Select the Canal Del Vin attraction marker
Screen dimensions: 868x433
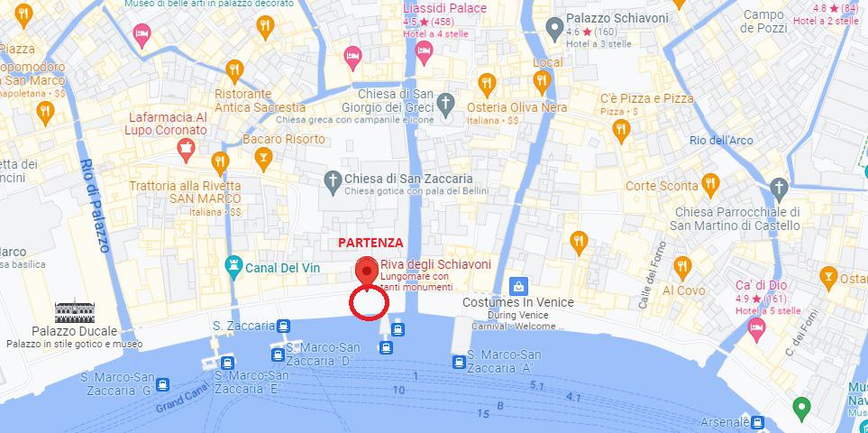[234, 268]
